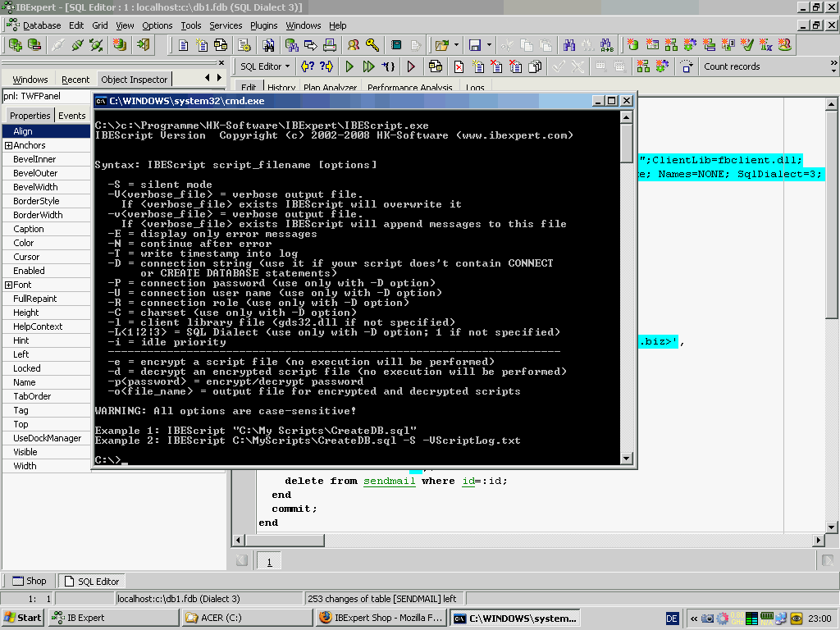Screen dimensions: 840x630
Task: Open IBExpert Shop Mozilla Firefox taskbar button
Action: coord(381,618)
